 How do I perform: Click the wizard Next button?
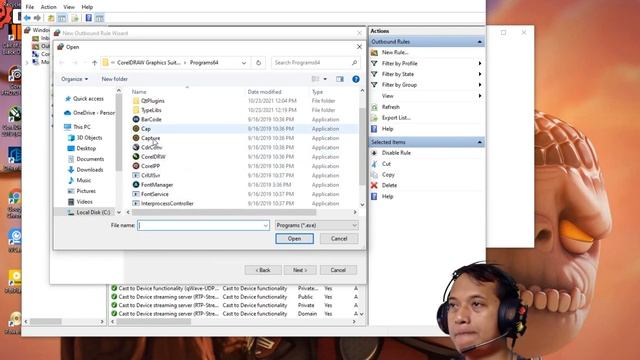click(x=300, y=270)
